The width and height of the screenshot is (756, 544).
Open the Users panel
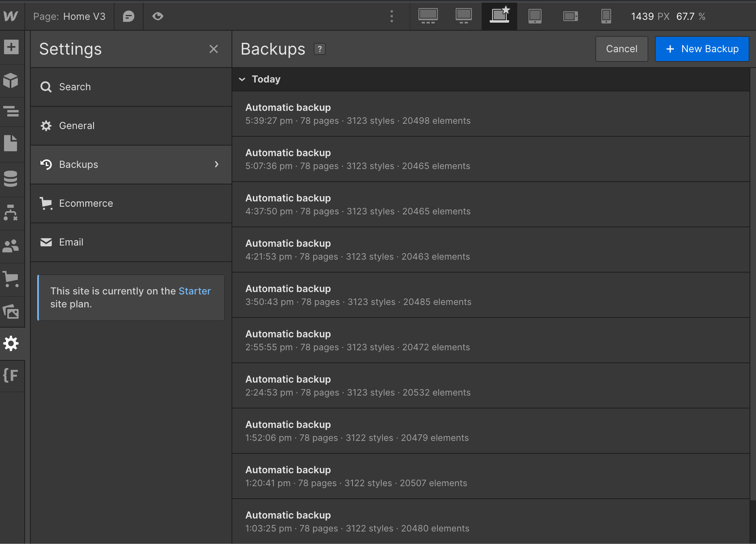pos(11,246)
